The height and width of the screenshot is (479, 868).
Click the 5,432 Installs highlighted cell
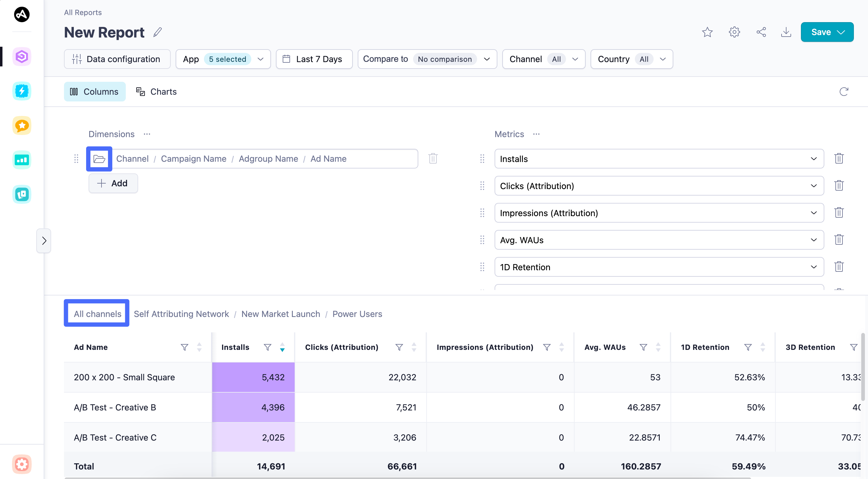click(253, 377)
